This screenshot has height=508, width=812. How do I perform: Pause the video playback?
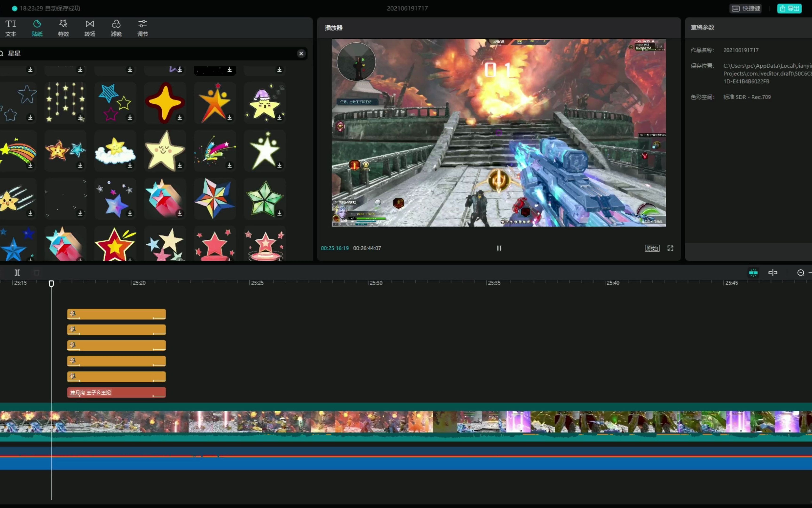point(499,248)
